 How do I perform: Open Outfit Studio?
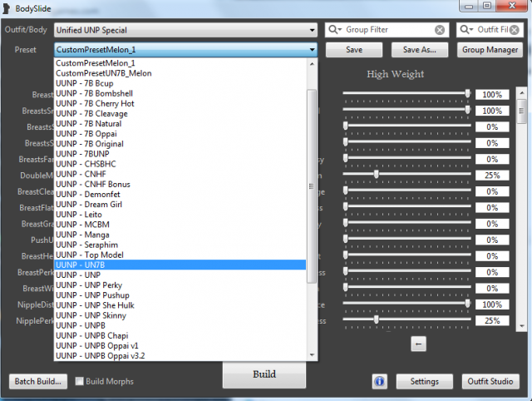(490, 382)
